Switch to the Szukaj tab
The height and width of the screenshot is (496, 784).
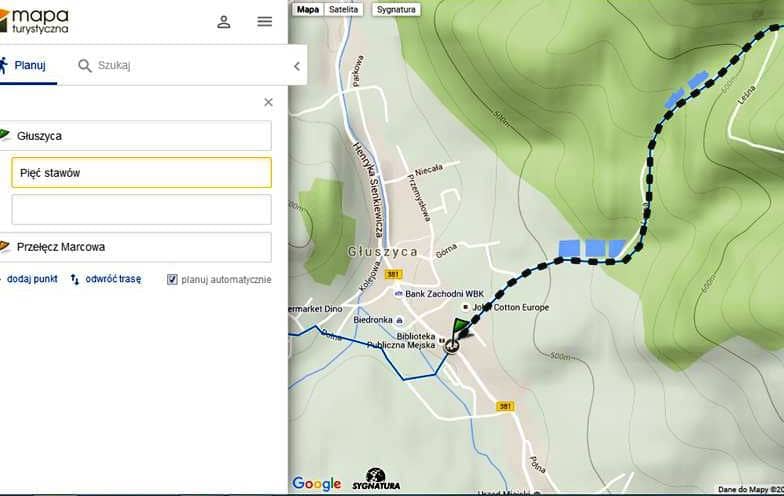[x=104, y=66]
